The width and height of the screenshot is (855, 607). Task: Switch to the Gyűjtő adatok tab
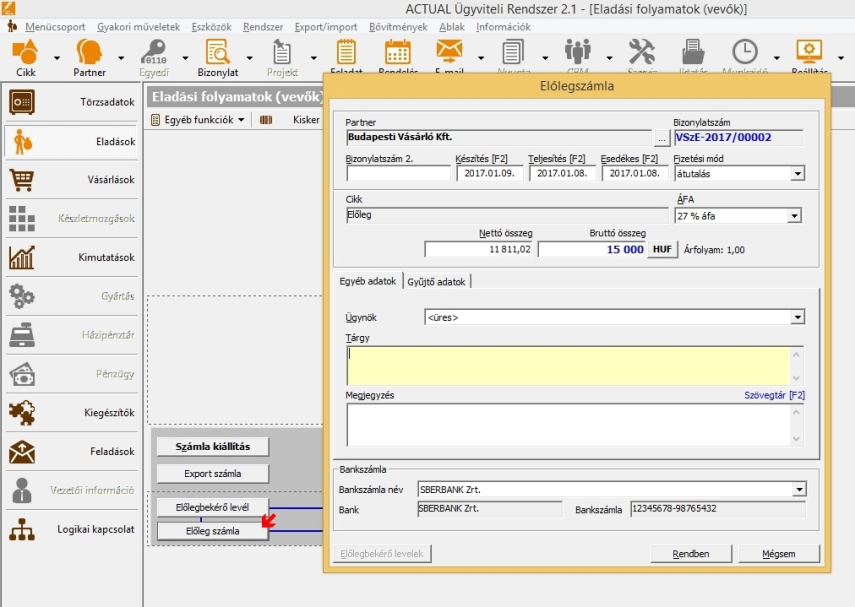tap(436, 282)
